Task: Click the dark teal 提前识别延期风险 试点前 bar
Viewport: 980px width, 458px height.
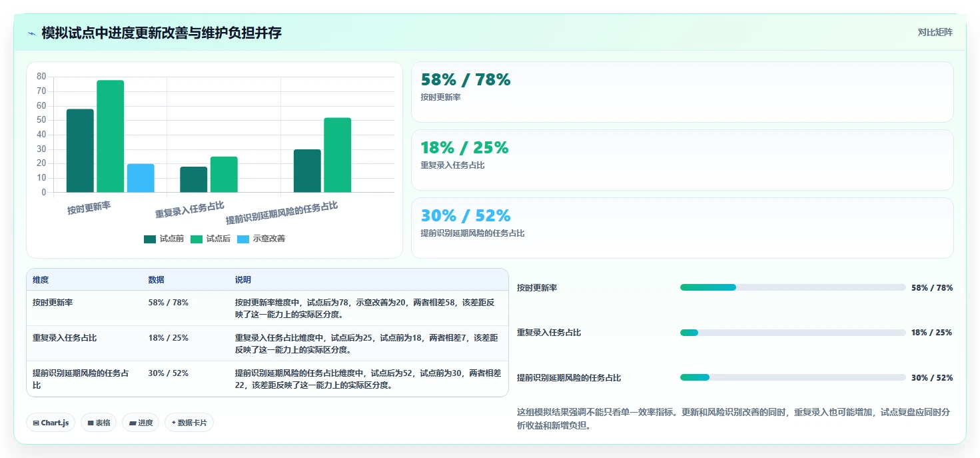Action: [x=307, y=171]
